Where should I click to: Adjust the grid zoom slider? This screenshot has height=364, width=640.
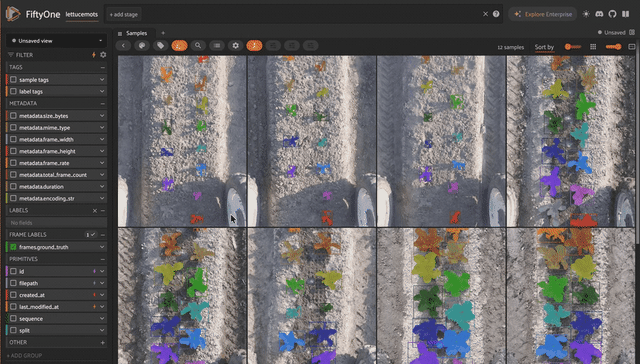click(x=573, y=47)
